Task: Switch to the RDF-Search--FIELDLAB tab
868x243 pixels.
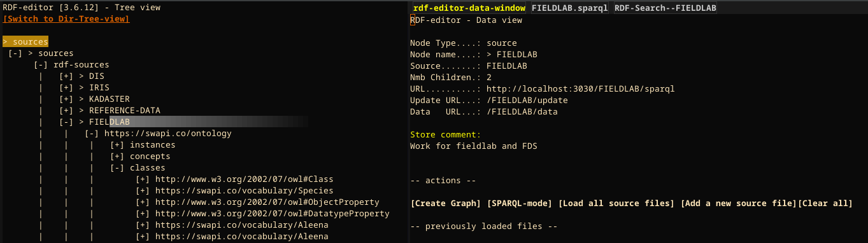Action: coord(665,8)
